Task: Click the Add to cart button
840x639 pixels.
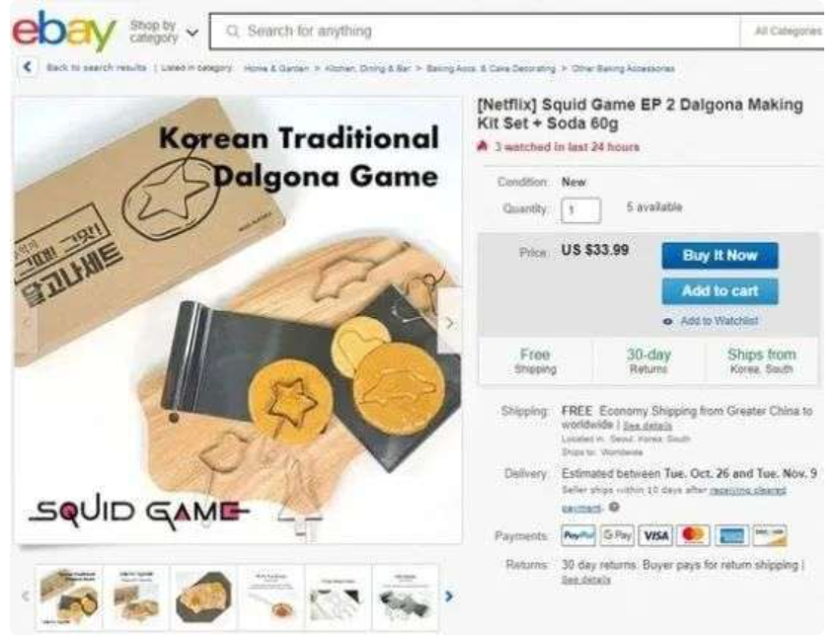Action: click(x=720, y=290)
